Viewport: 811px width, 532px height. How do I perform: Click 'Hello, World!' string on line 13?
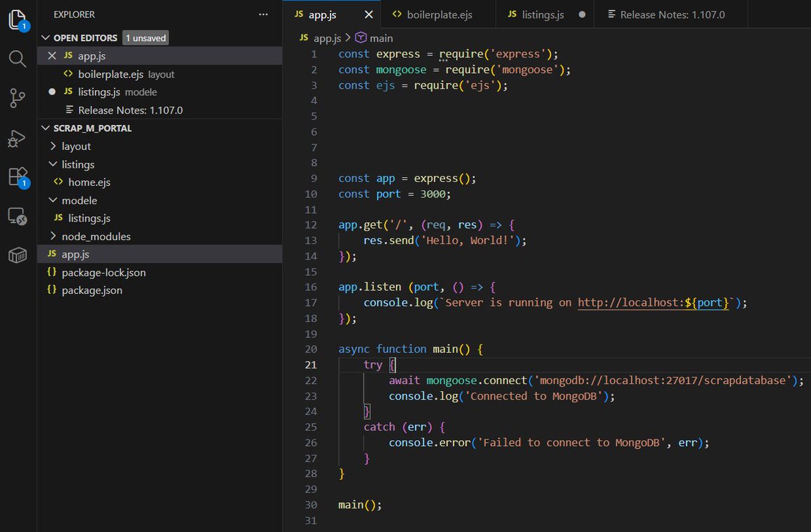coord(468,241)
